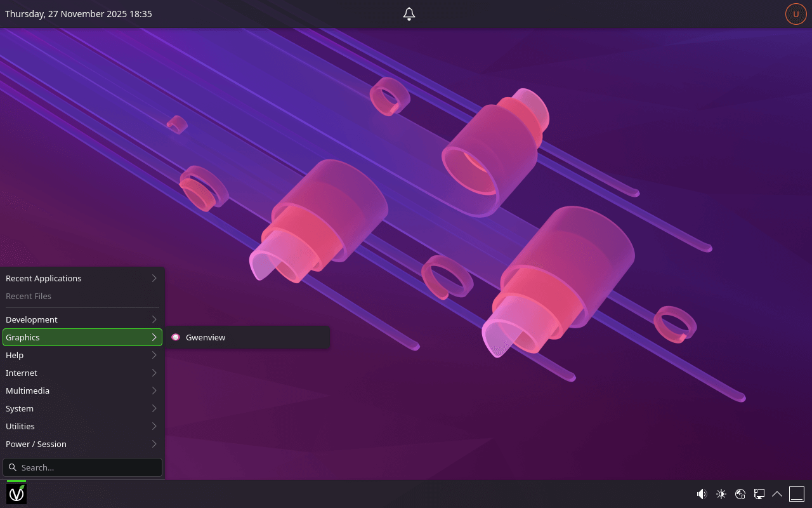Click the show desktop icon
Viewport: 812px width, 508px height.
point(796,494)
